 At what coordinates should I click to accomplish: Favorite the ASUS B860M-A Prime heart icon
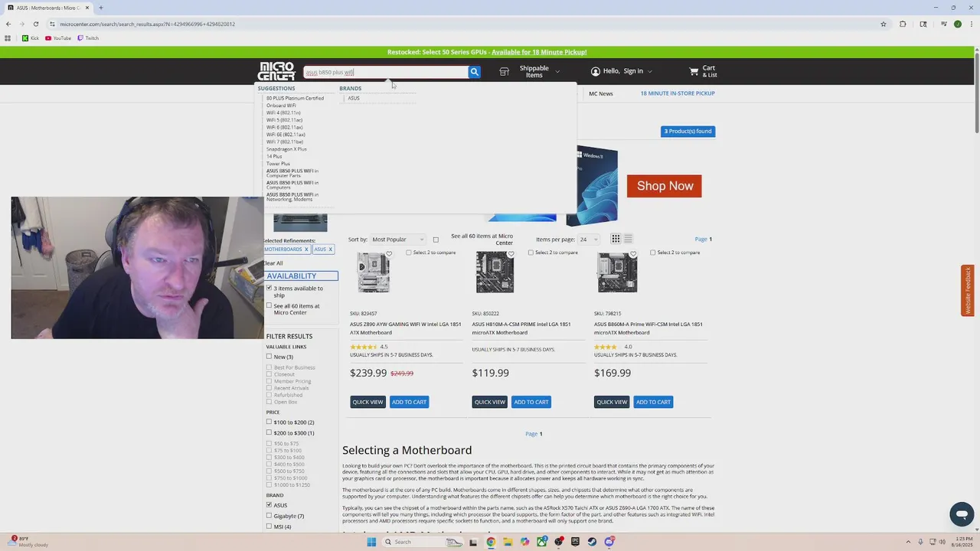pos(633,253)
